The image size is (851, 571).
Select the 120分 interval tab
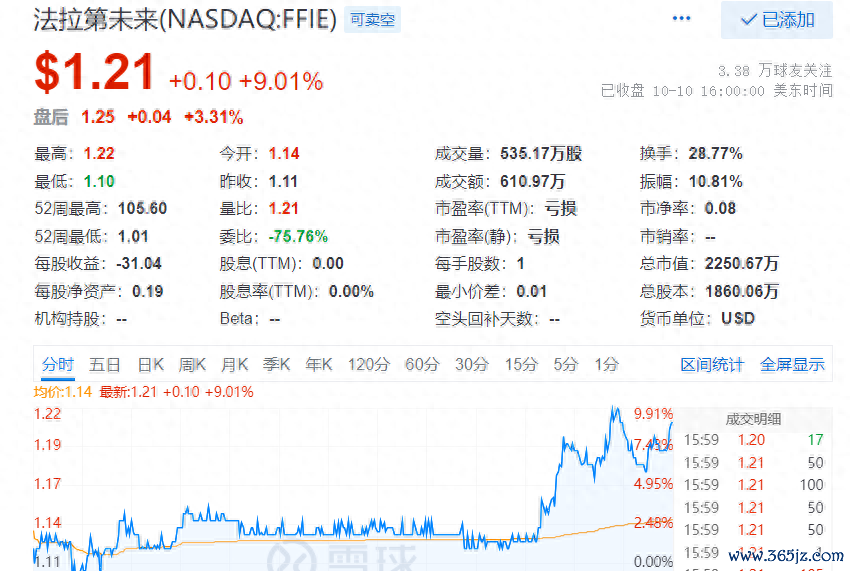[369, 364]
